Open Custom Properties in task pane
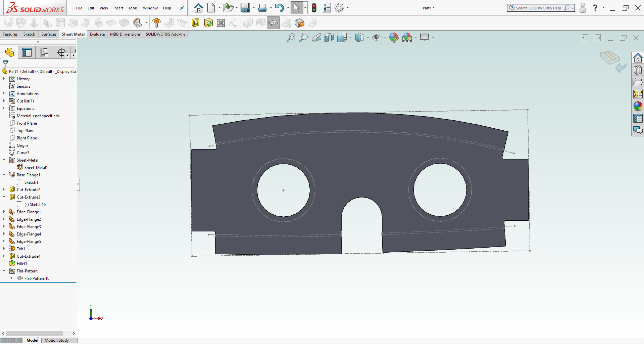The image size is (644, 344). 638,118
